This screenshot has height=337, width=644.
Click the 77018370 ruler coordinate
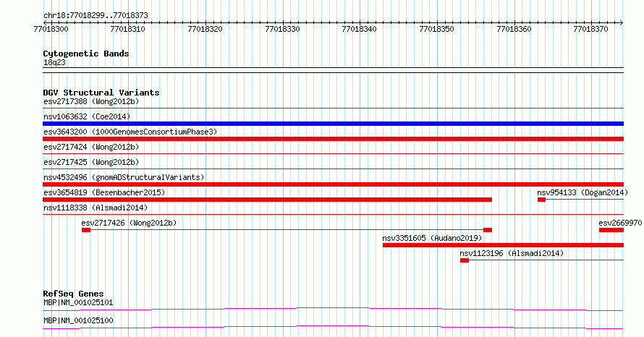click(591, 29)
